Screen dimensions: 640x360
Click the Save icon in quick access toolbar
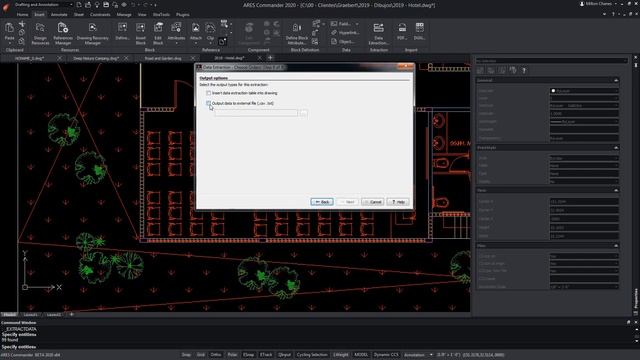pyautogui.click(x=106, y=5)
